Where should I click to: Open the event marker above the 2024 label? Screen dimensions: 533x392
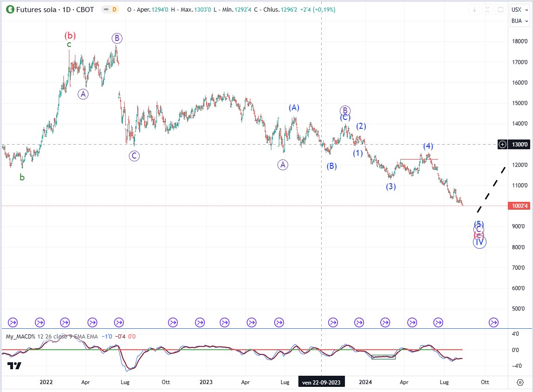click(x=359, y=322)
